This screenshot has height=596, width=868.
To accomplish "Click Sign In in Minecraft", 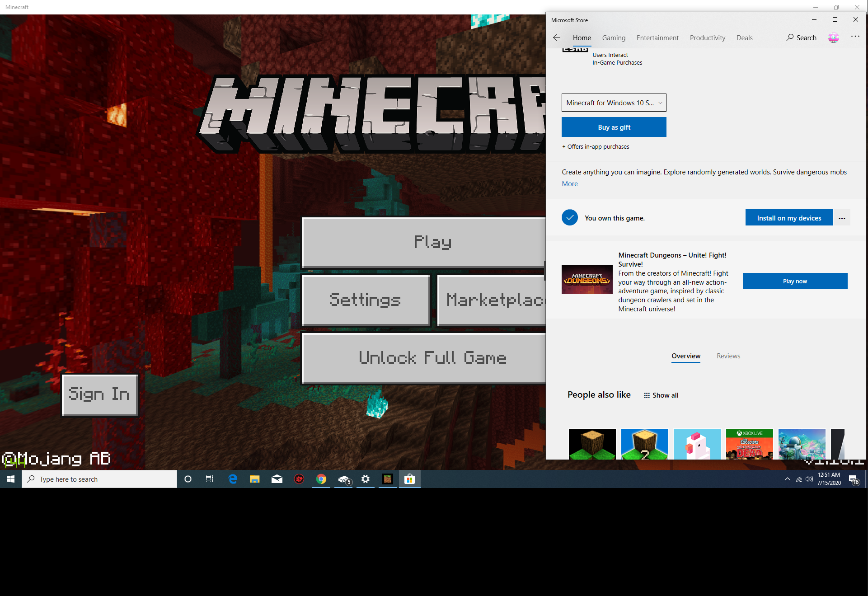I will pos(99,394).
